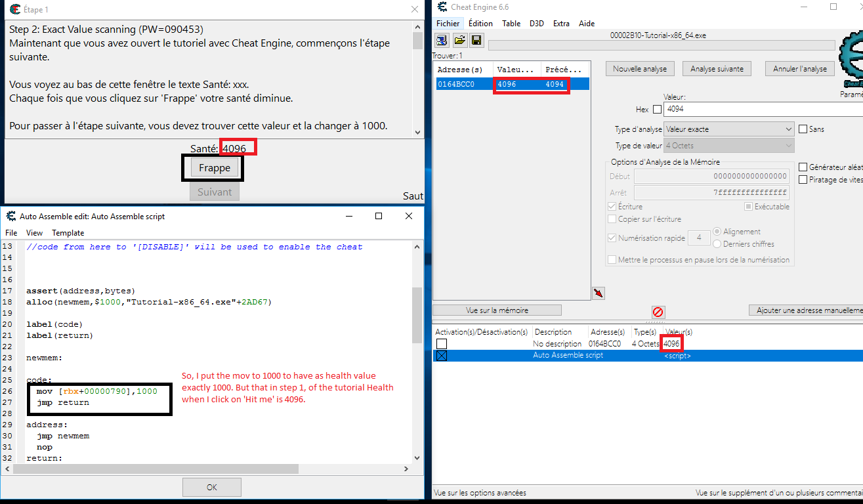Viewport: 863px width, 504px height.
Task: Activate the No description address checkbox
Action: [442, 344]
